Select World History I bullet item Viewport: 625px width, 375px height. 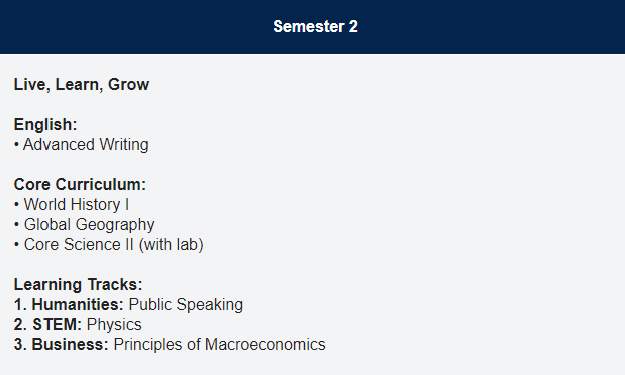76,204
